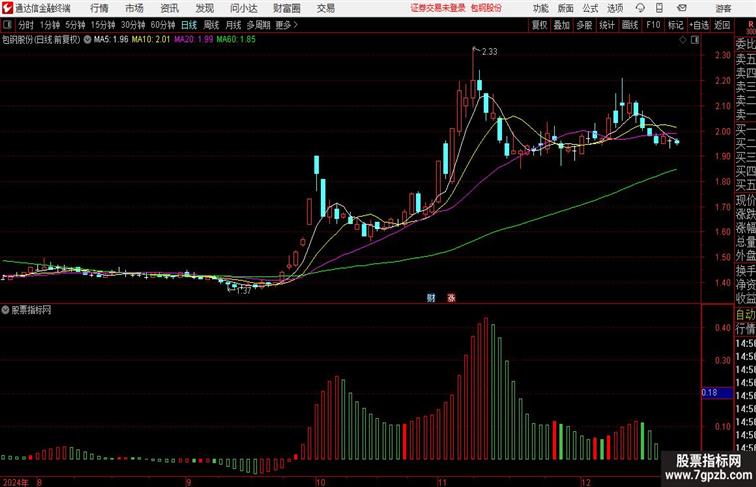Click the 统计 statistics button

point(607,25)
